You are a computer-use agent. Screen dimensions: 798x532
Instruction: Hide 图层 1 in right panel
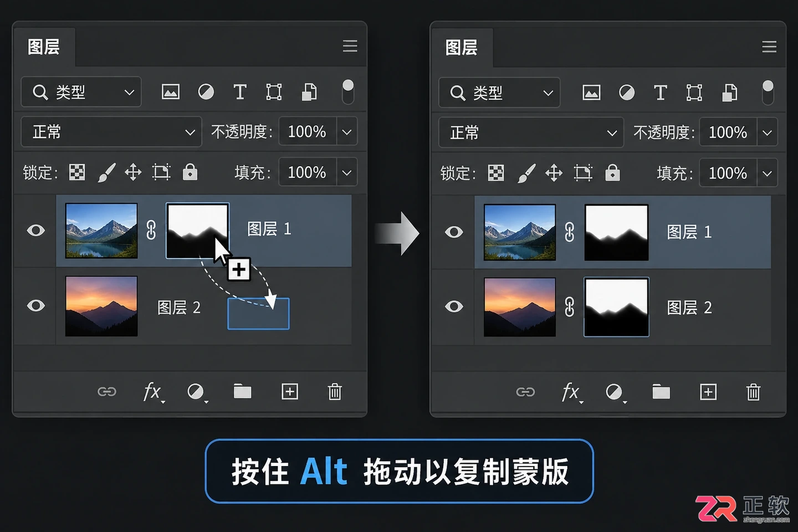[454, 232]
